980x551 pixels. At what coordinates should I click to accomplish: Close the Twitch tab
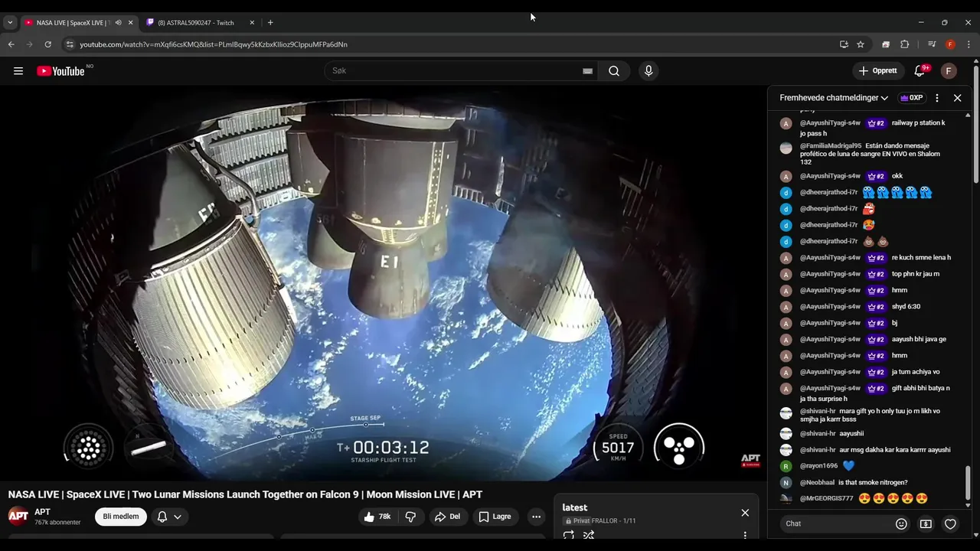pos(252,23)
